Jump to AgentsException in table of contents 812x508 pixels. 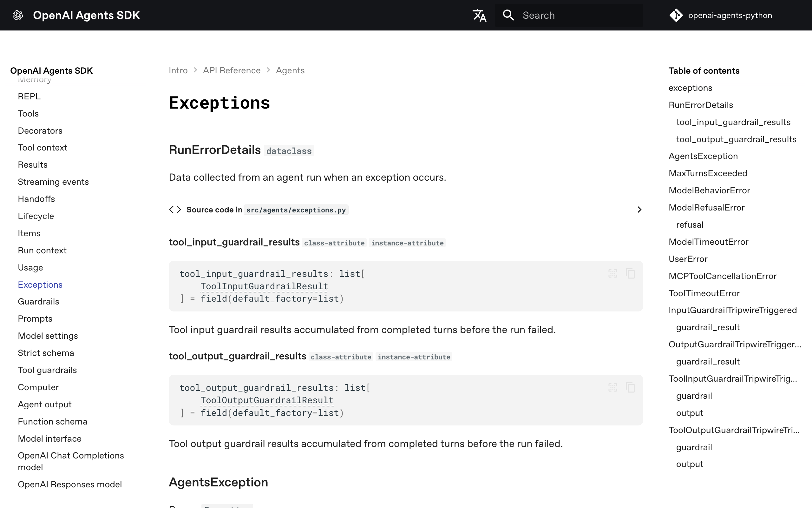703,156
